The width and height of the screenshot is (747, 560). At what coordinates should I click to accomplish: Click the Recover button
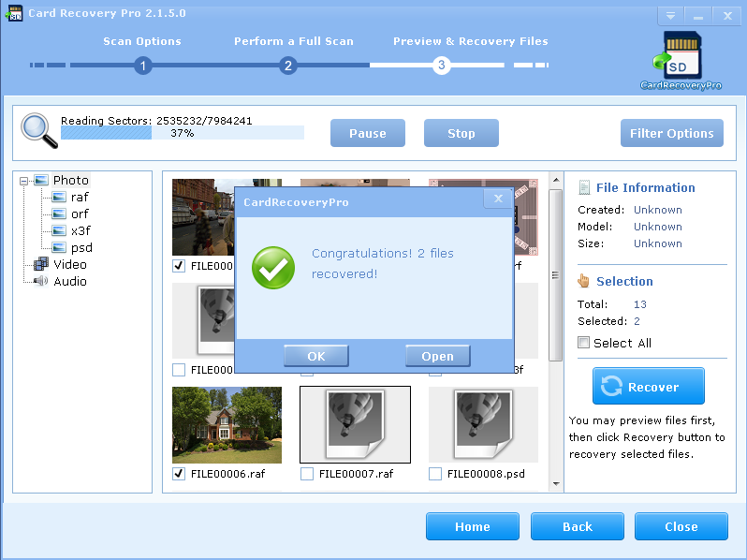tap(649, 386)
